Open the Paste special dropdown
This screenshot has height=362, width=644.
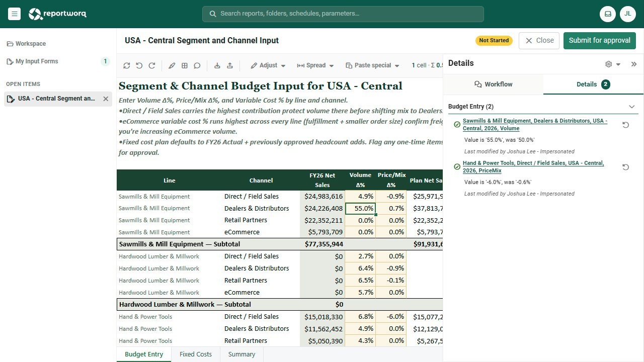373,65
